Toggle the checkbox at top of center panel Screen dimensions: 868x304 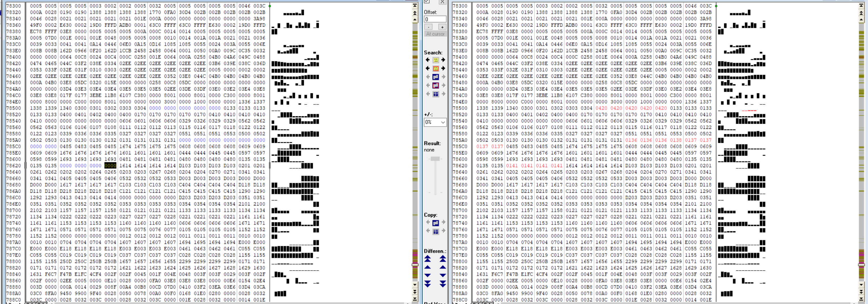(427, 2)
